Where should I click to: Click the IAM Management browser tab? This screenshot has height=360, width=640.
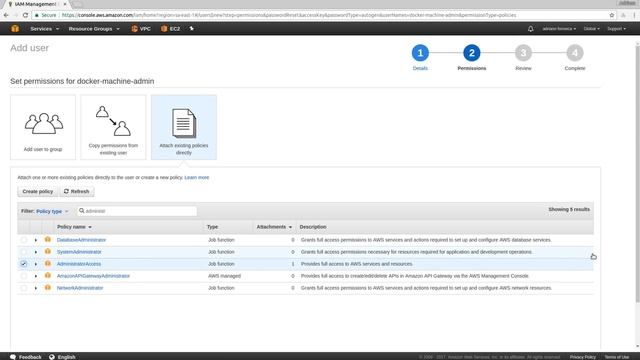[37, 4]
